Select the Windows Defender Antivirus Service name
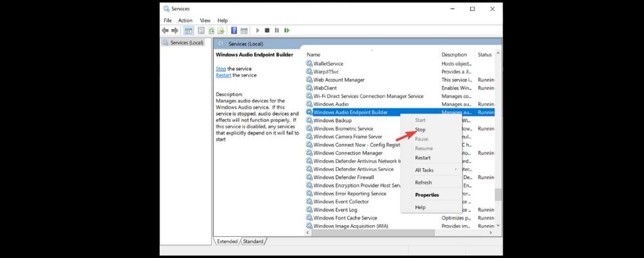 point(353,169)
